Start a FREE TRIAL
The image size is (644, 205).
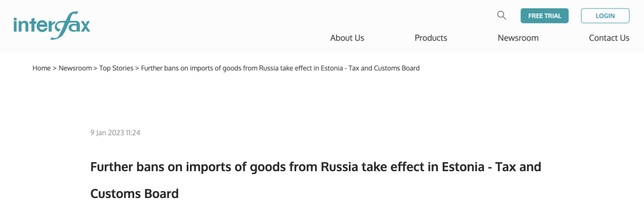(545, 16)
